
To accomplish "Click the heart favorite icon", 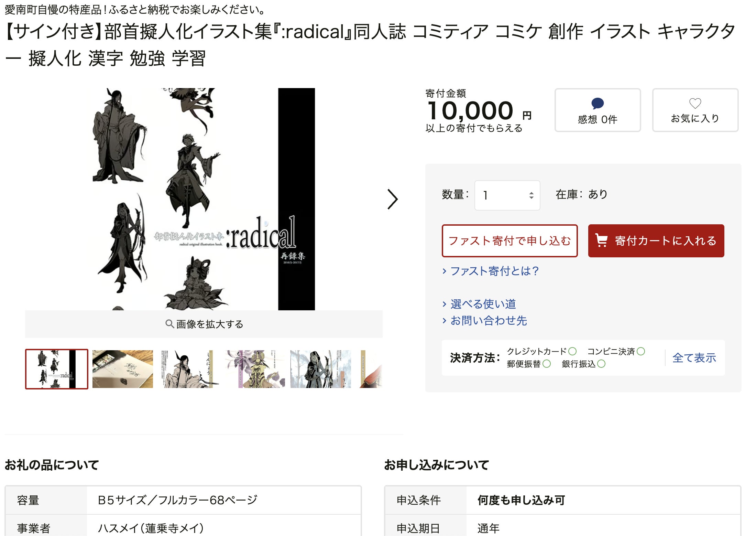I will click(695, 103).
